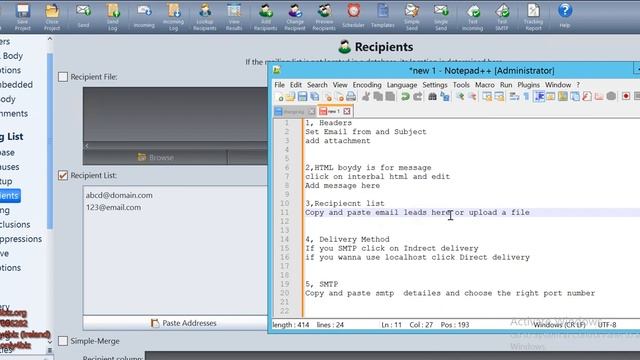Screen dimensions: 640x360
Task: Run the Test SMTP icon
Action: (x=502, y=16)
